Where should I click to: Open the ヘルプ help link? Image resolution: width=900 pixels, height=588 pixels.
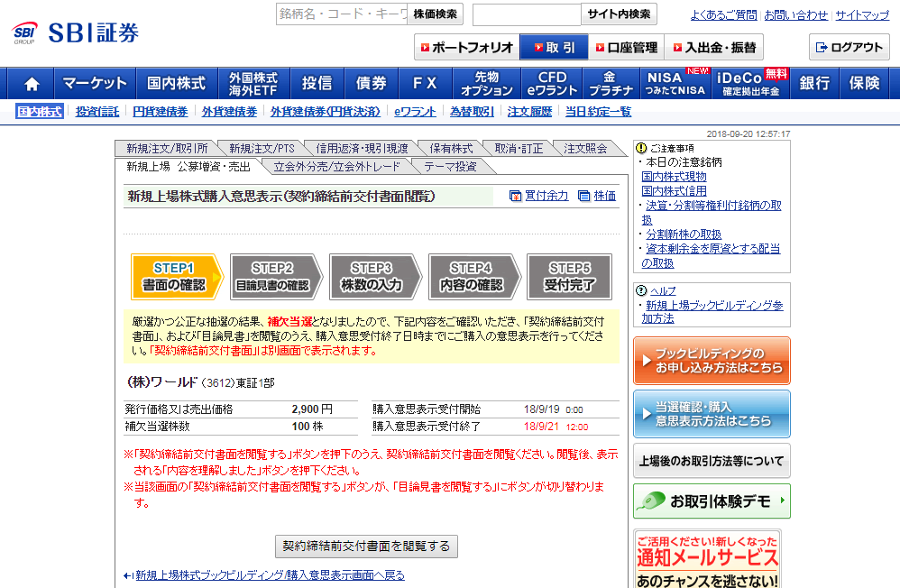point(662,290)
